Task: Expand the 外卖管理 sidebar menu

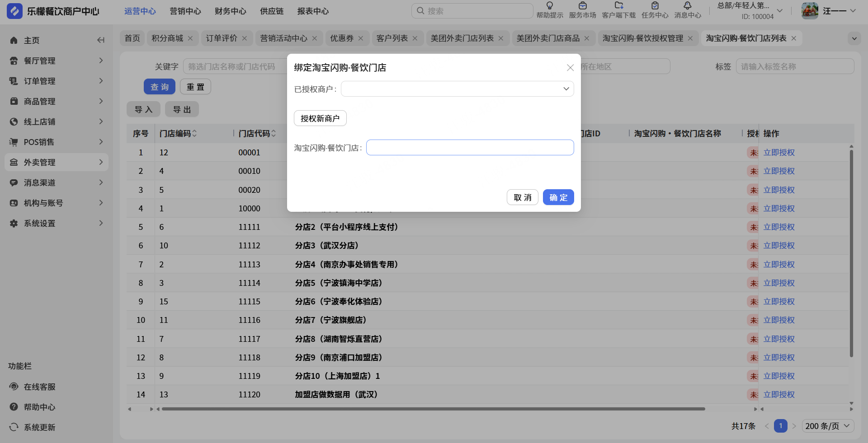Action: point(57,162)
